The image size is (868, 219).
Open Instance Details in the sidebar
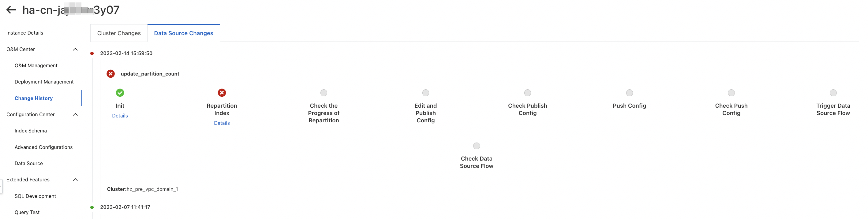click(24, 33)
